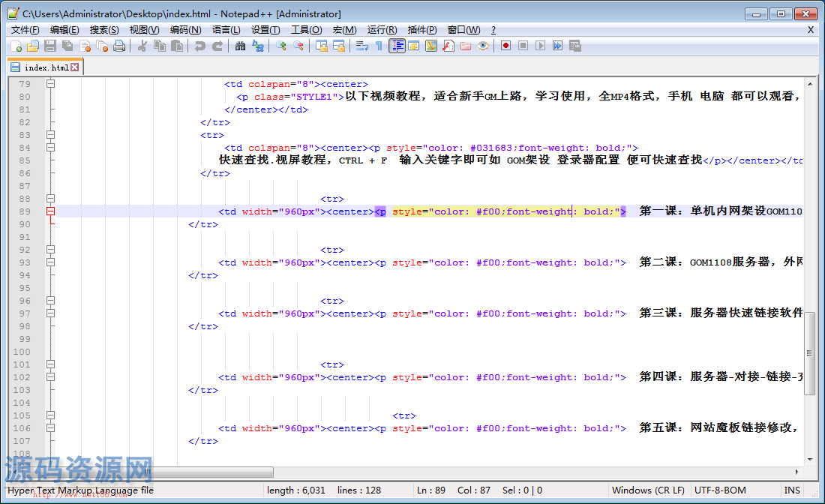Toggle the Show All Characters pilcrow button
This screenshot has width=825, height=504.
coord(379,46)
